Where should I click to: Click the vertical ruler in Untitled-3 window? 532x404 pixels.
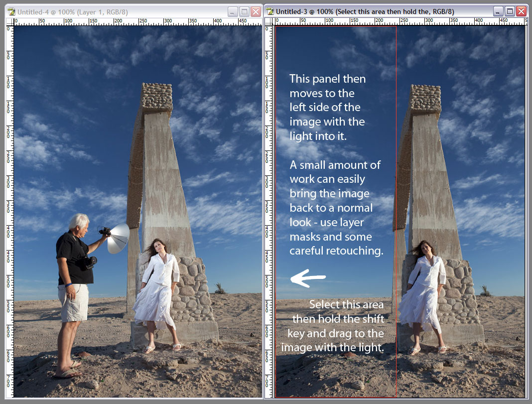268,211
